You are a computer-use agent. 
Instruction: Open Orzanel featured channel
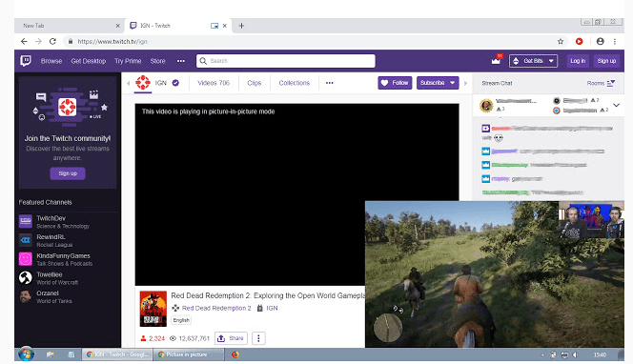point(68,296)
